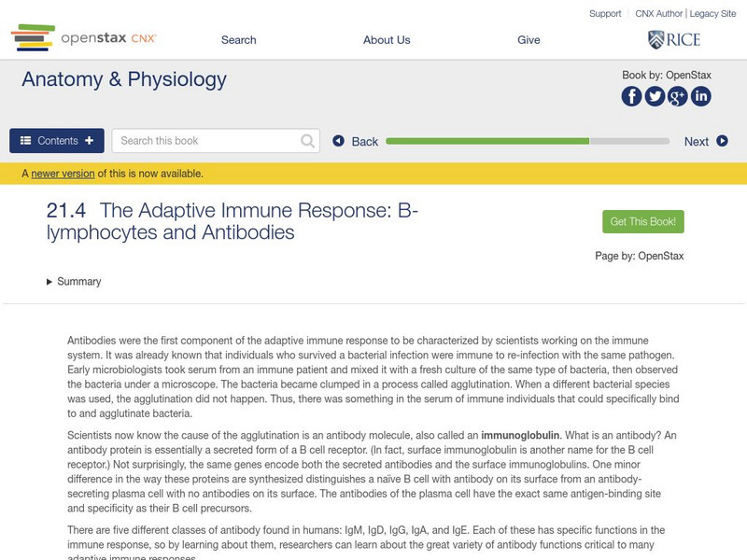The image size is (747, 560).
Task: Open the Rice University logo link
Action: (x=674, y=39)
